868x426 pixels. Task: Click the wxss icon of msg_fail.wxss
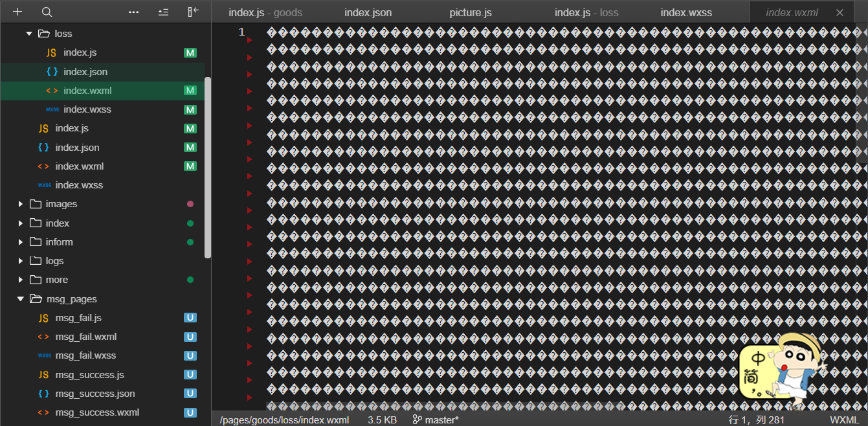coord(44,355)
